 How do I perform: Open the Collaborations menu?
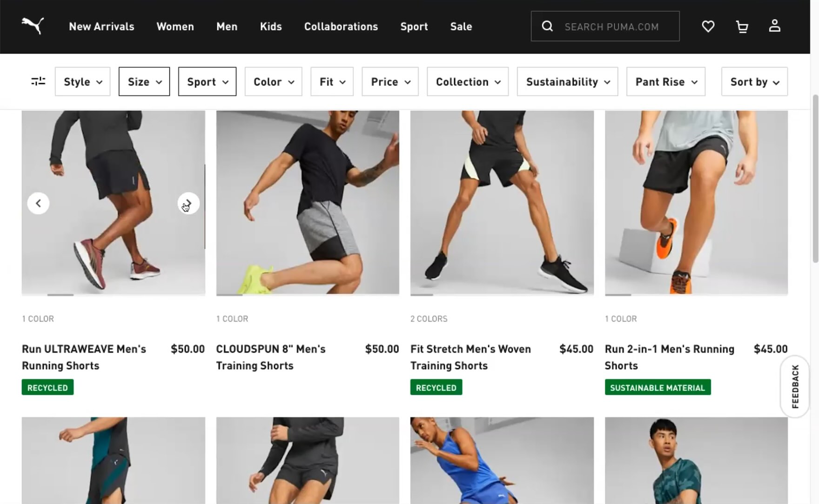point(341,27)
